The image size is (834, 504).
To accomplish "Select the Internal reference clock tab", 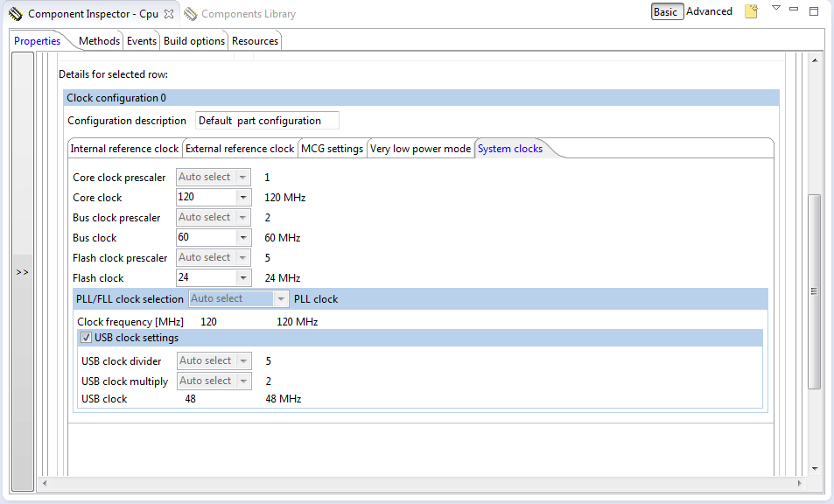I will tap(124, 149).
